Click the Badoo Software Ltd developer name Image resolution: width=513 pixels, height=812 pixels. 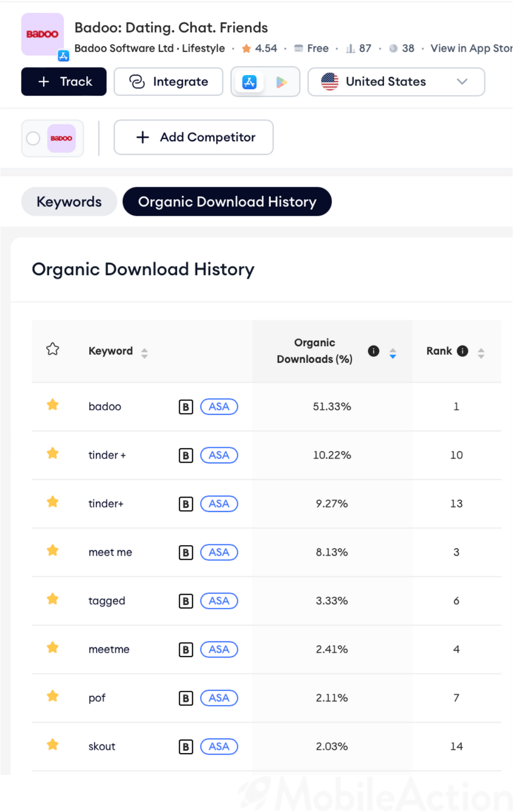click(x=124, y=48)
